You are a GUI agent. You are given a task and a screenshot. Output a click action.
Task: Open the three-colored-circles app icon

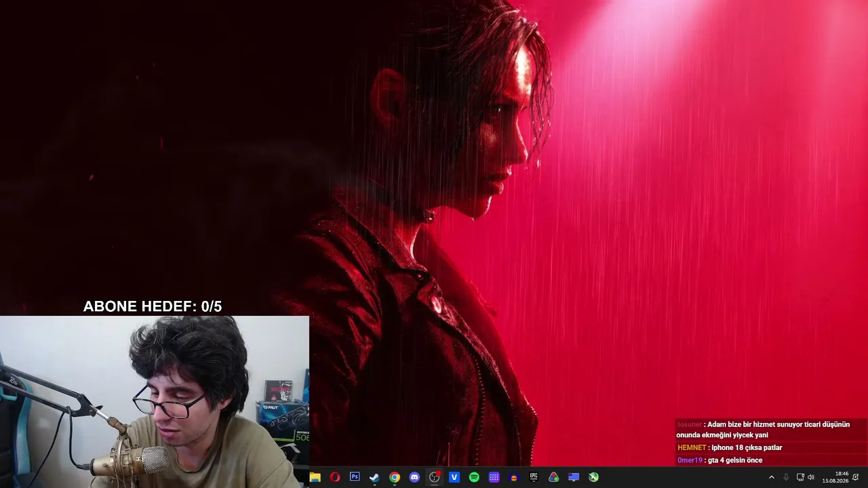(x=554, y=477)
